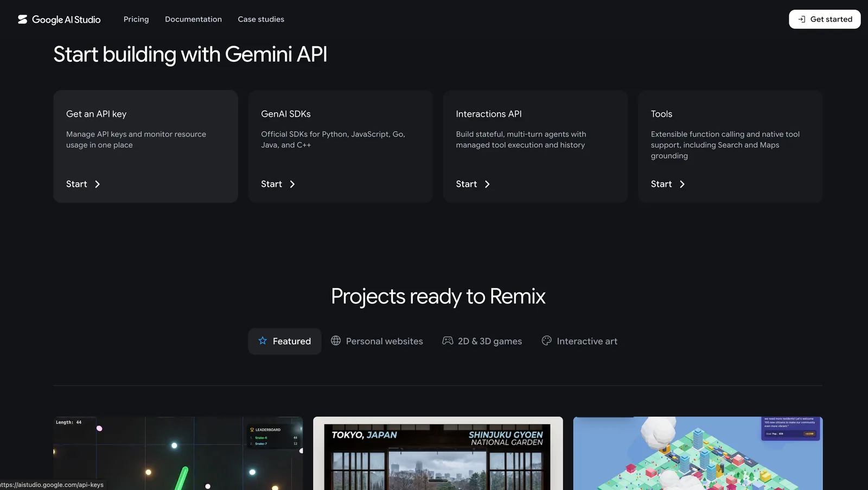Click the palette icon beside Interactive art
This screenshot has width=868, height=490.
547,341
